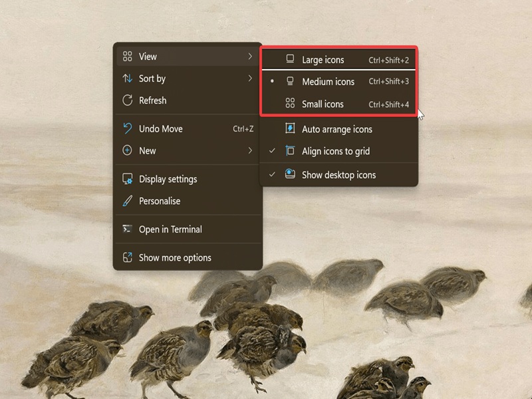532x399 pixels.
Task: Click the Ctrl+Z shortcut text
Action: 243,129
